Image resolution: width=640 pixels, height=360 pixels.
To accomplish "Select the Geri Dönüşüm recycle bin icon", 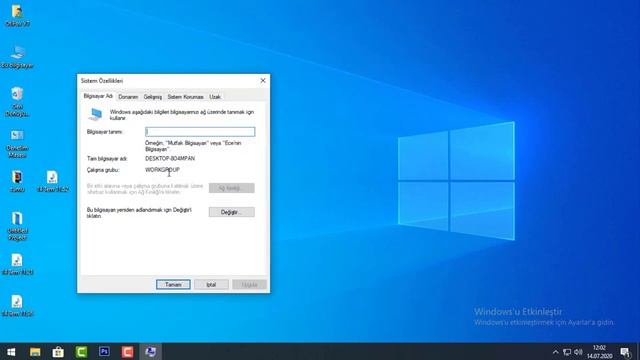I will coord(17,102).
